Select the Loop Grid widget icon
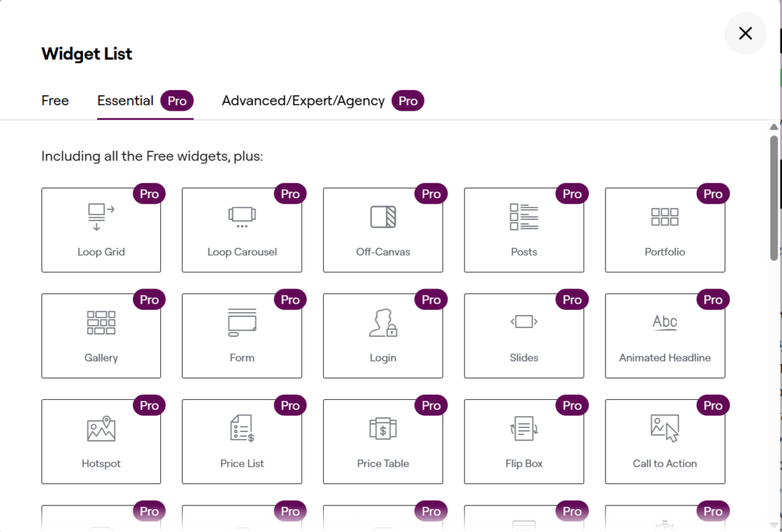782x532 pixels. click(101, 217)
